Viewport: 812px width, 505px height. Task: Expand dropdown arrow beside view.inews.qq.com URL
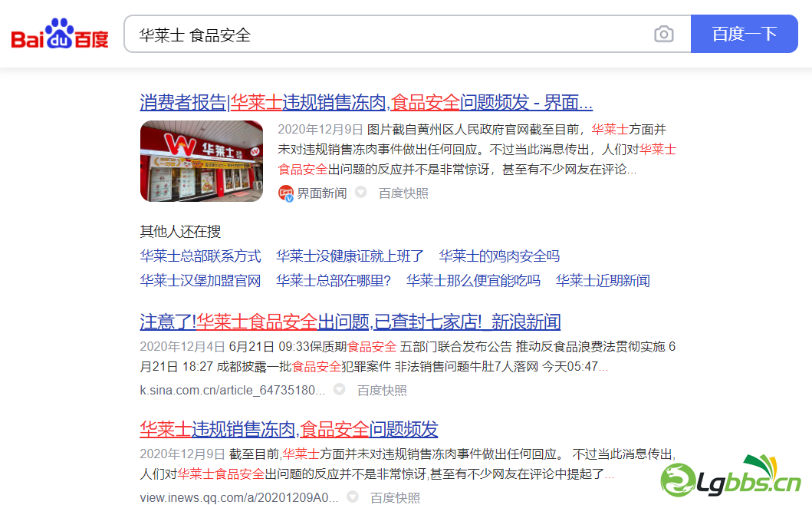pos(353,497)
